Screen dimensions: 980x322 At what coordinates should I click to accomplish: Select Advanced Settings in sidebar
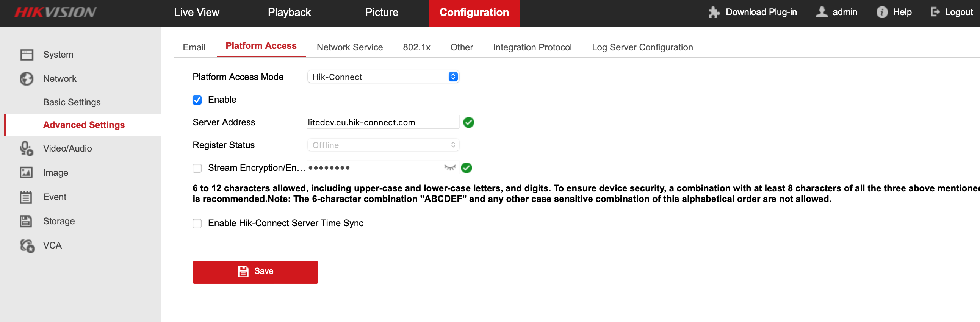coord(82,125)
